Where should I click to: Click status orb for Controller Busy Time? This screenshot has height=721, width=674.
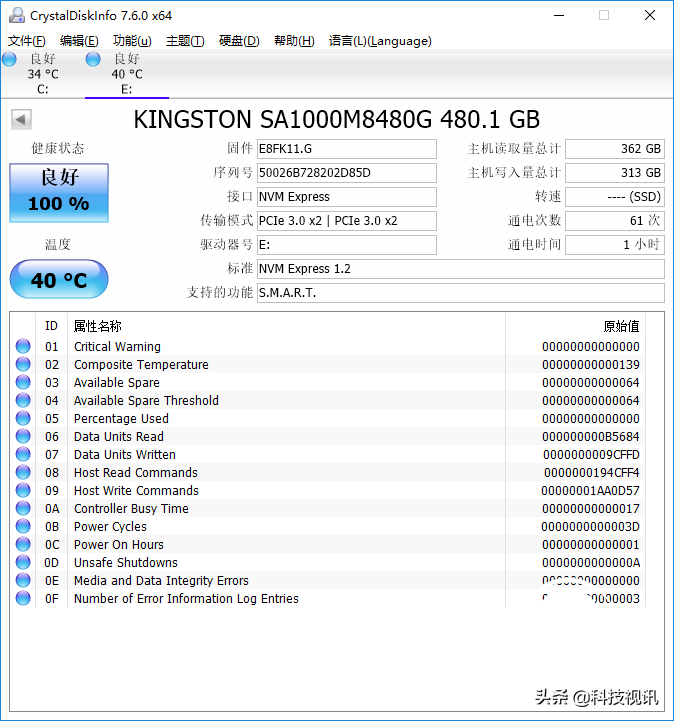tap(23, 508)
